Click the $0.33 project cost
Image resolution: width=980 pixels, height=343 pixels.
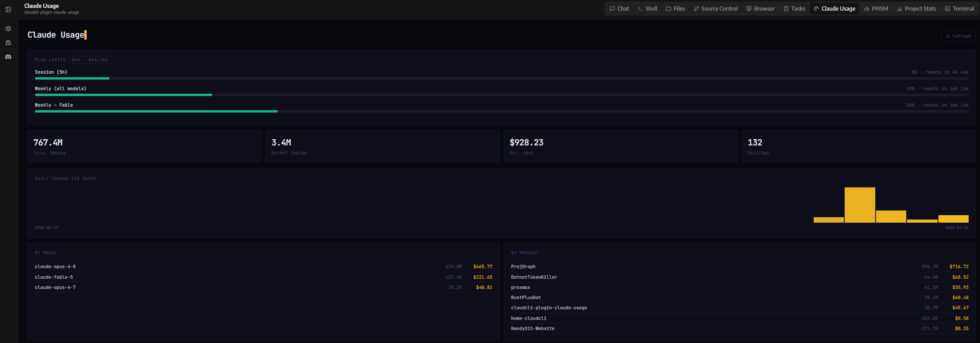click(x=962, y=328)
